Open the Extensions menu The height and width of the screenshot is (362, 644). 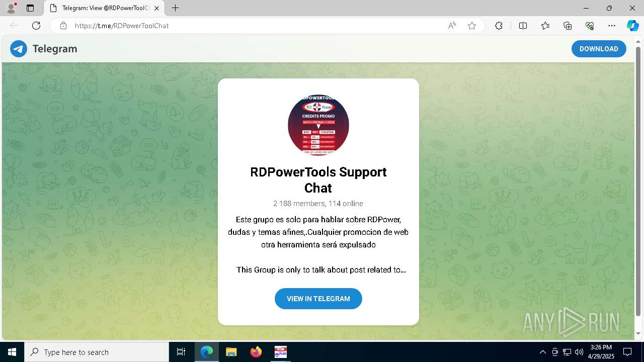click(499, 26)
